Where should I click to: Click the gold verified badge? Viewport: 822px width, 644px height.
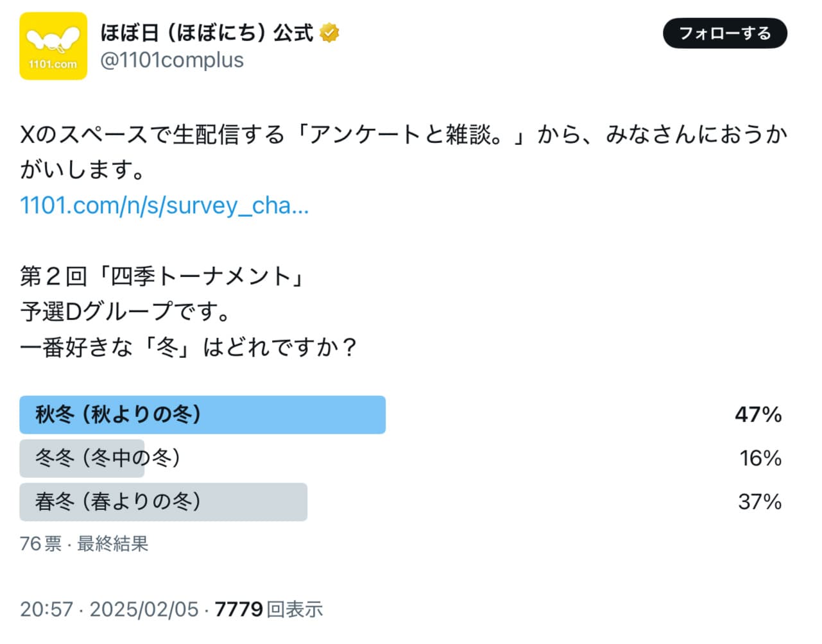(x=330, y=33)
